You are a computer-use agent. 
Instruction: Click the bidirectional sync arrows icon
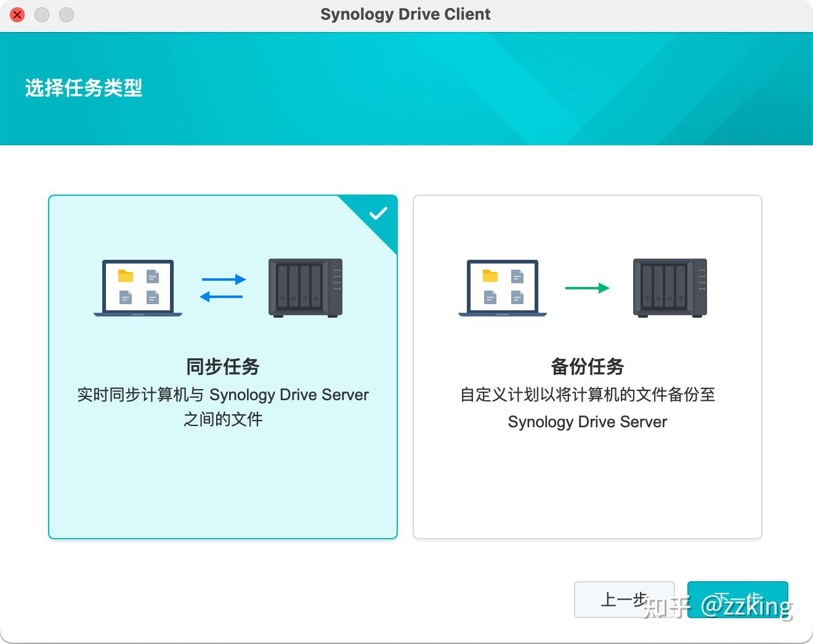pyautogui.click(x=222, y=286)
